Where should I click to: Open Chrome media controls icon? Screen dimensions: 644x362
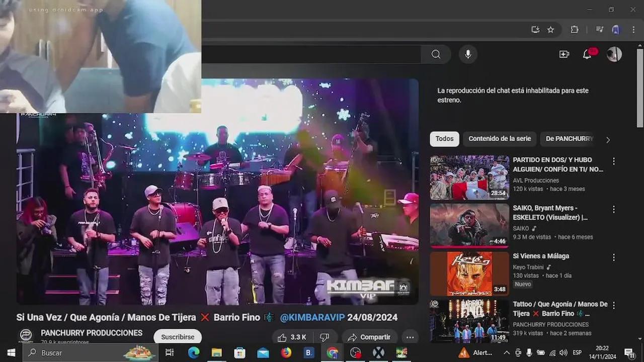coord(599,30)
